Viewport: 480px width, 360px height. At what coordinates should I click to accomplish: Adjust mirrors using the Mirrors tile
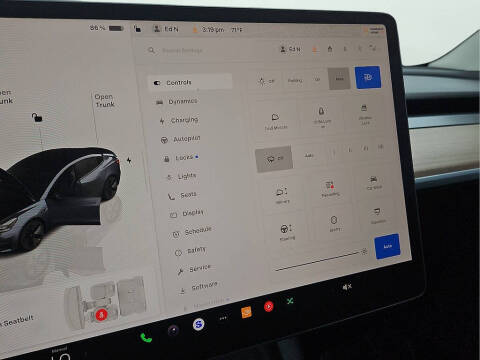[282, 195]
